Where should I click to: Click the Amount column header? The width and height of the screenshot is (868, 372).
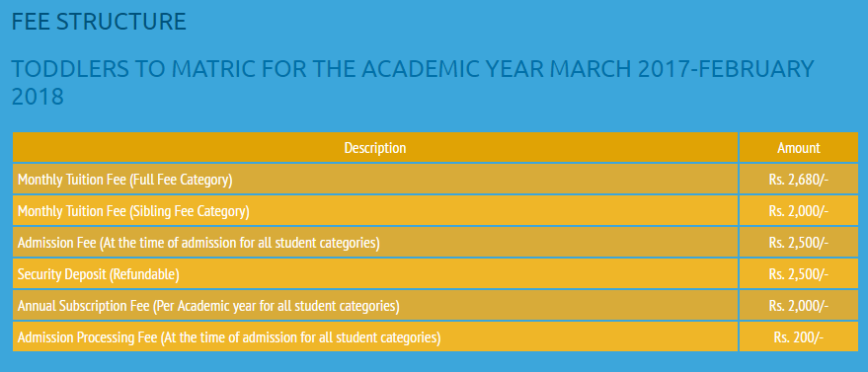(799, 148)
